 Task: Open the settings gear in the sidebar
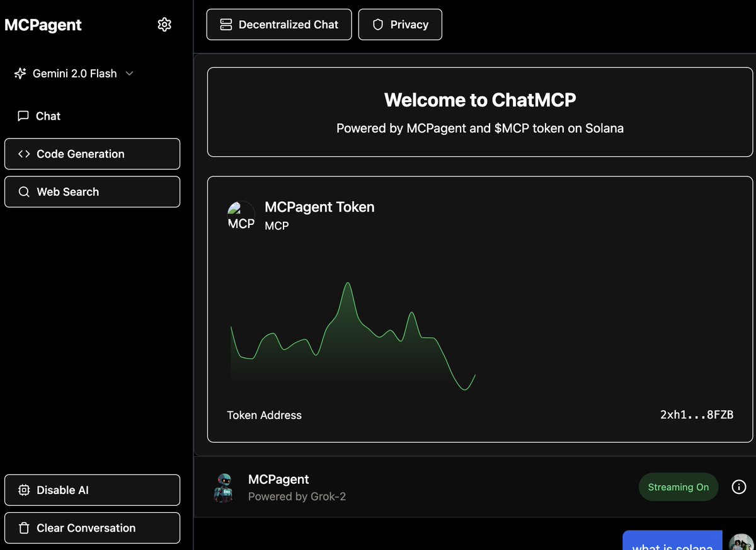164,24
